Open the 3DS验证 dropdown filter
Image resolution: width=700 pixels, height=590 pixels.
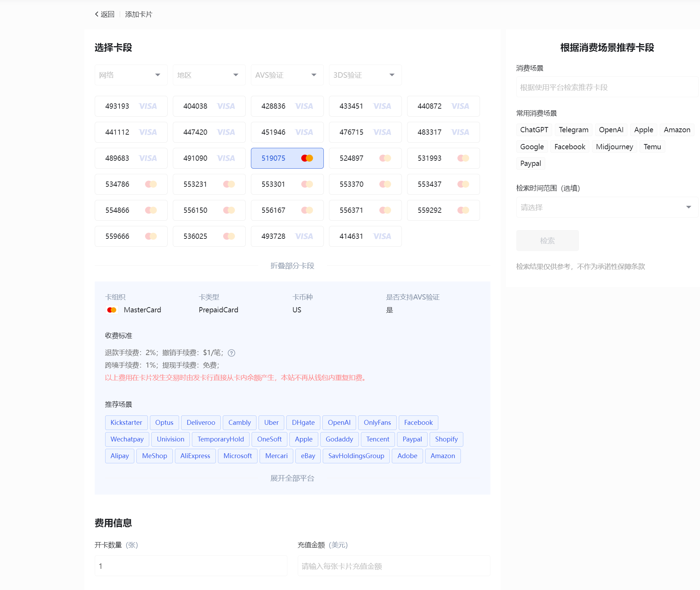pos(365,75)
